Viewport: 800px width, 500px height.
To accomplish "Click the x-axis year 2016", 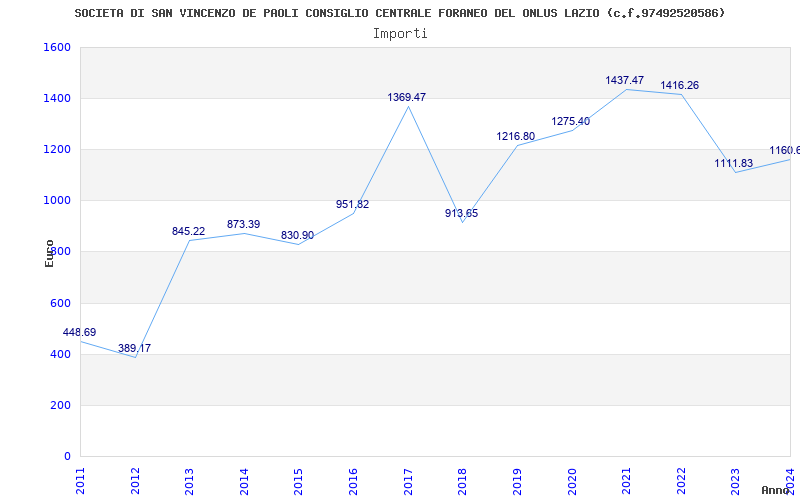I will pyautogui.click(x=353, y=481).
